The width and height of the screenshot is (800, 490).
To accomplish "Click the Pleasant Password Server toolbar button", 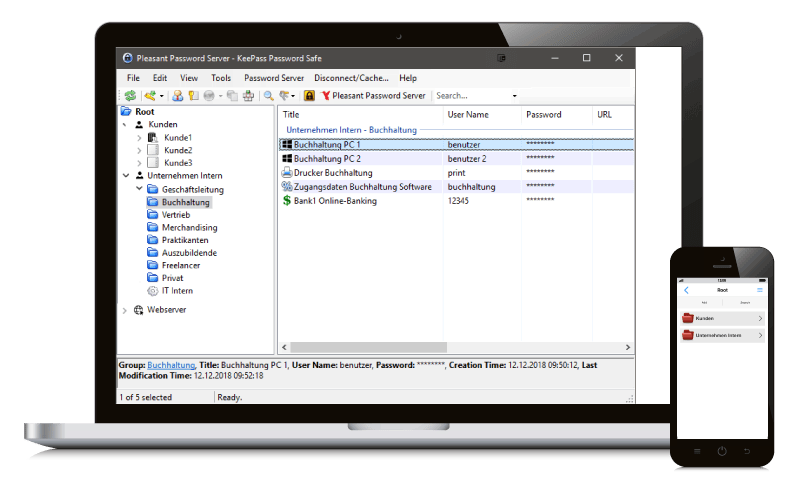I will [x=373, y=95].
